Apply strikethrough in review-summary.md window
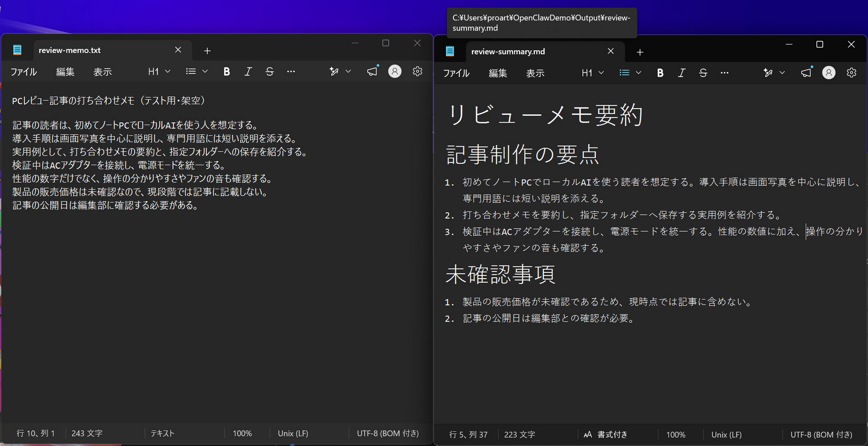Viewport: 868px width, 446px height. point(703,73)
